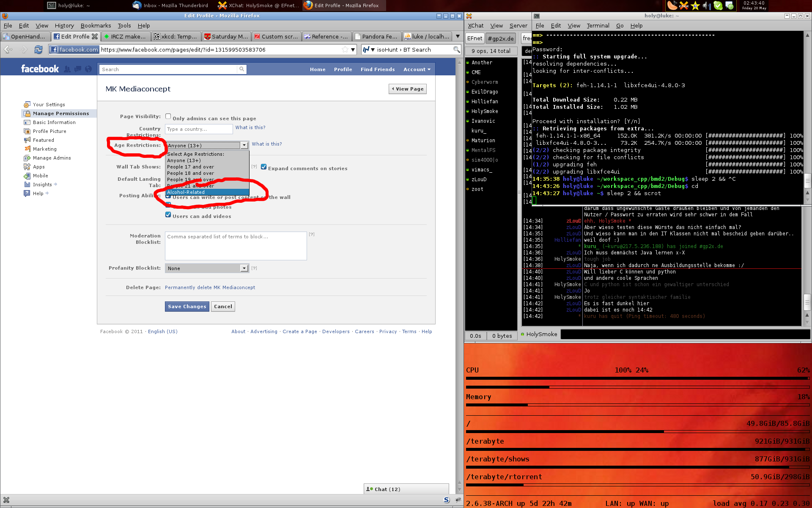Image resolution: width=812 pixels, height=508 pixels.
Task: Open Facebook friend requests icon
Action: click(x=67, y=69)
